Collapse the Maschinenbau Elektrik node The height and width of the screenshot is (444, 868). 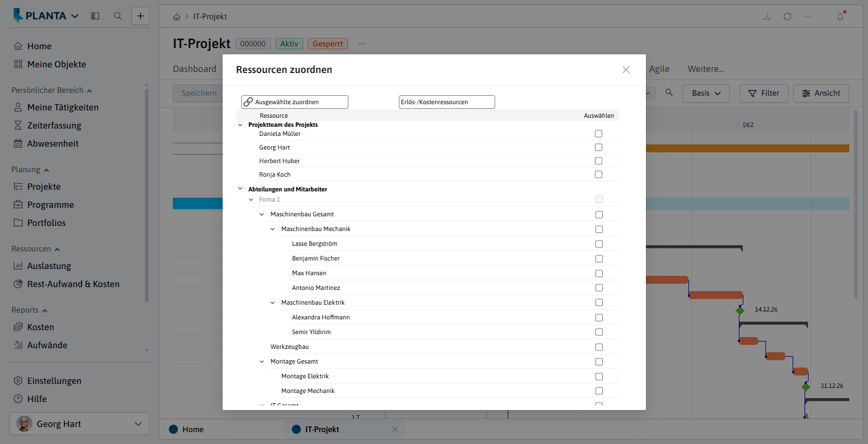point(273,302)
